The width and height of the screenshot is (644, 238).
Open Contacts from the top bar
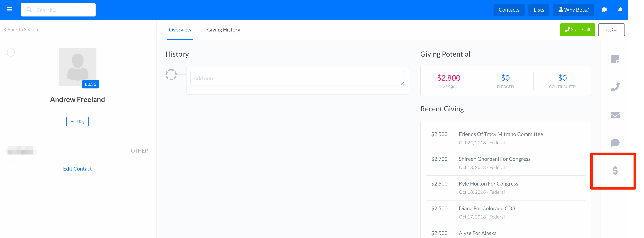pyautogui.click(x=509, y=10)
